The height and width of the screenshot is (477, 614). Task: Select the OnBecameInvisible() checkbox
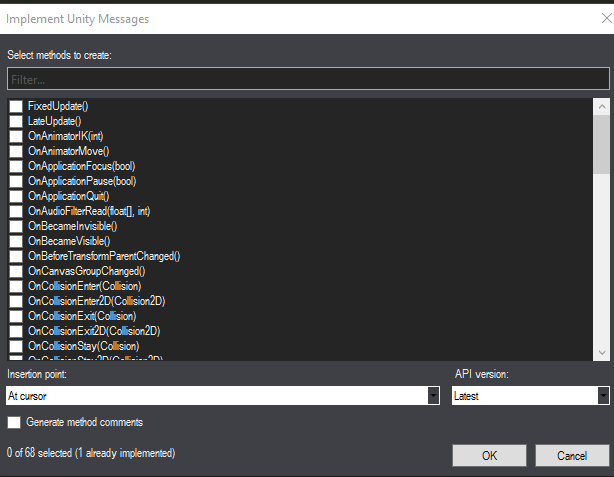click(16, 226)
